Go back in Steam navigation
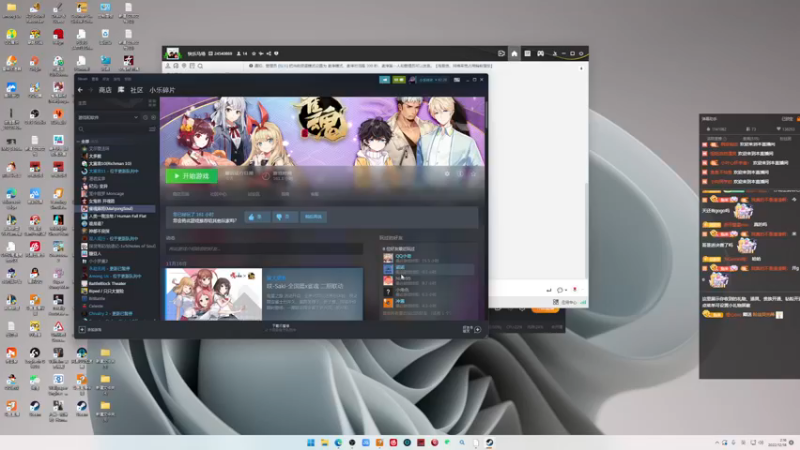Image resolution: width=800 pixels, height=450 pixels. pyautogui.click(x=80, y=90)
